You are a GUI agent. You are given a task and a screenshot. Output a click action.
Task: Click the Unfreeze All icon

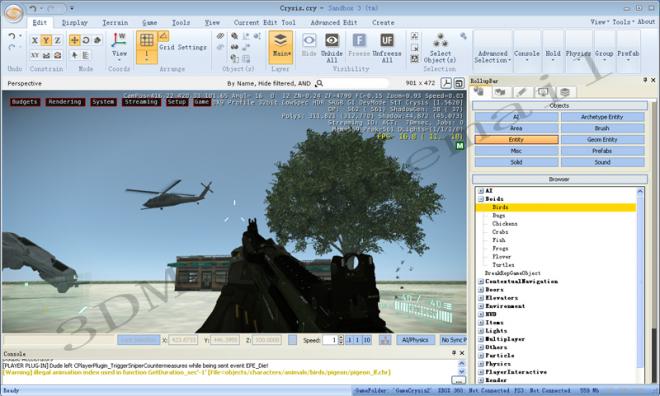coord(387,40)
